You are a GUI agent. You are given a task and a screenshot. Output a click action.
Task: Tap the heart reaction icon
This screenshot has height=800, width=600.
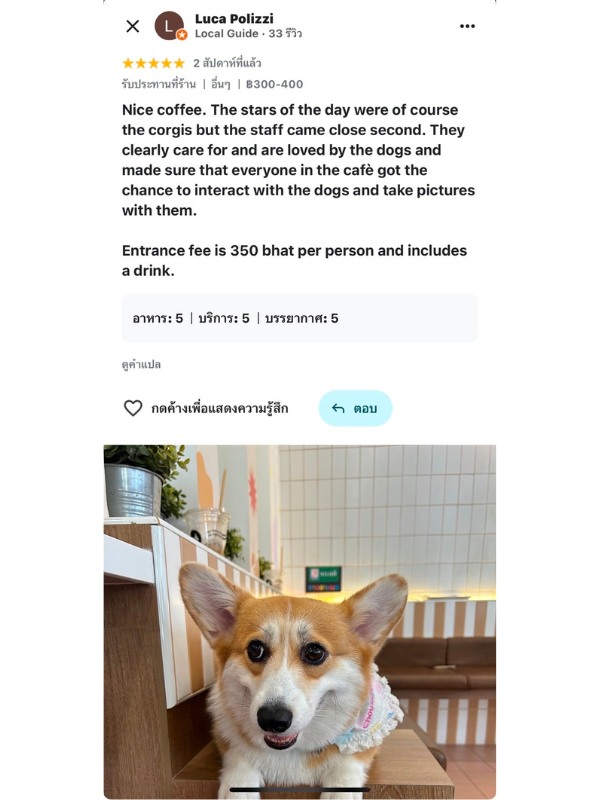click(133, 408)
